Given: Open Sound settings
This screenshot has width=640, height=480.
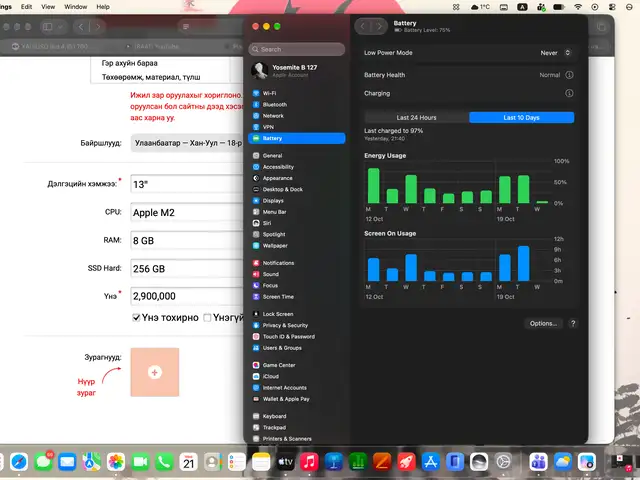Looking at the screenshot, I should click(297, 274).
